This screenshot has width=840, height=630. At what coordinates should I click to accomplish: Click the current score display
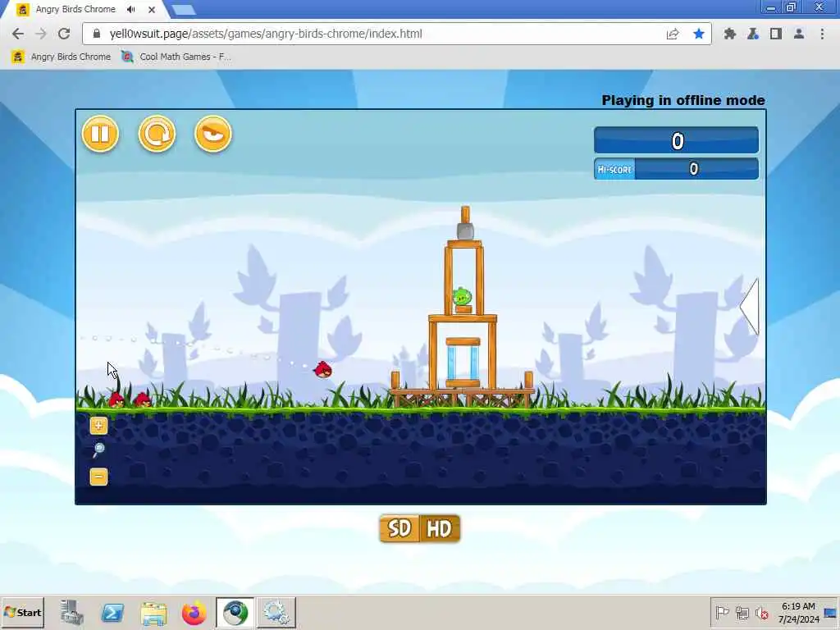(676, 141)
